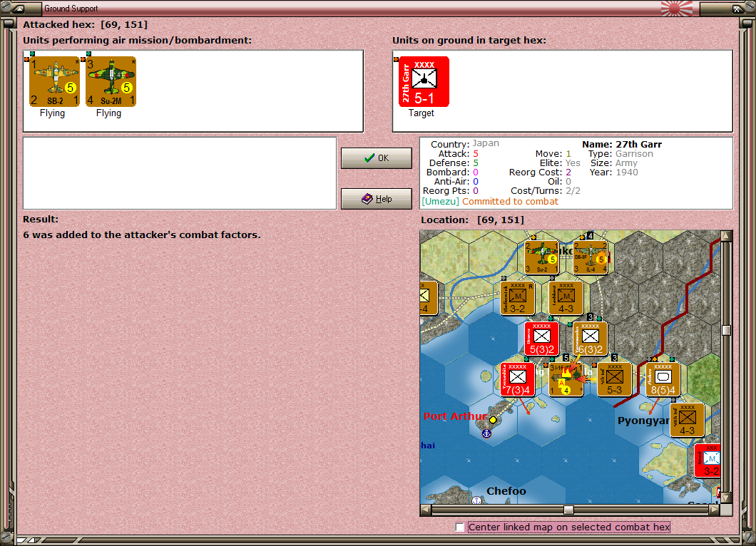This screenshot has height=546, width=756.
Task: Select the 5-3 infantry unit on the map
Action: coord(613,380)
